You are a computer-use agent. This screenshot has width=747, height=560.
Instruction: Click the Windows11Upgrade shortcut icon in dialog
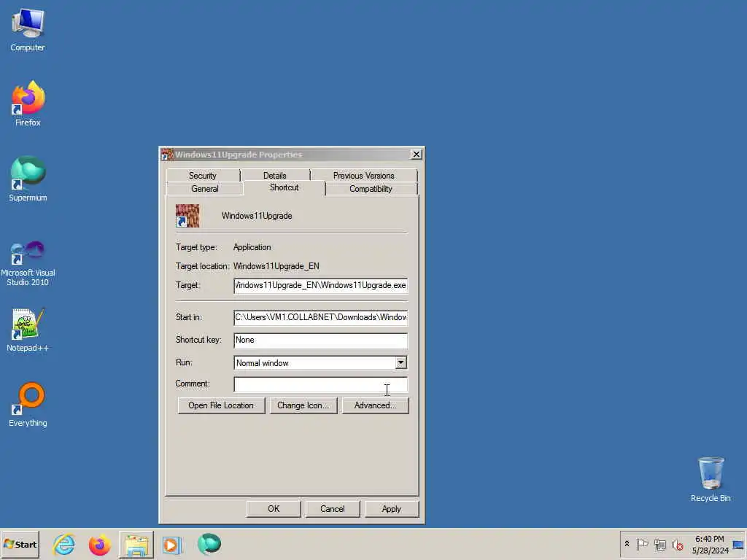coord(187,216)
